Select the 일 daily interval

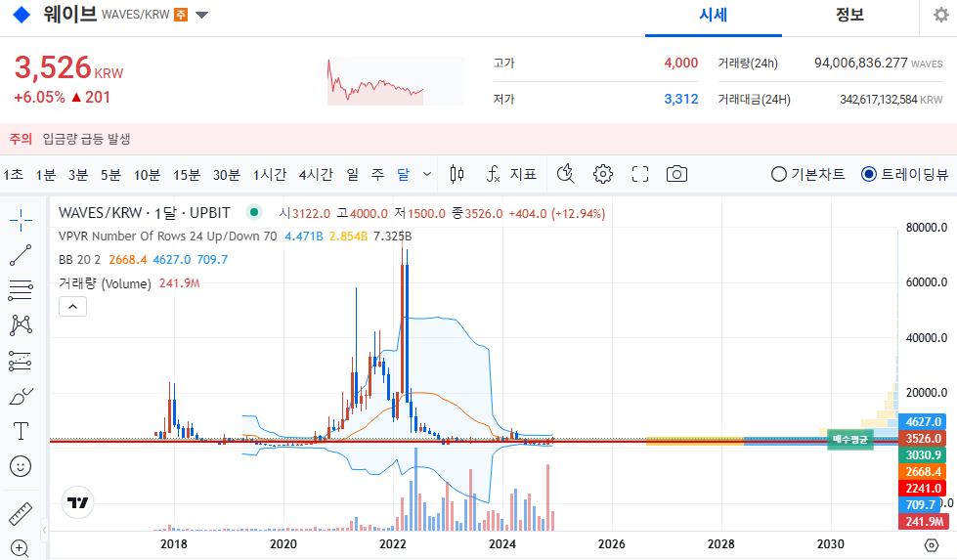pyautogui.click(x=353, y=175)
